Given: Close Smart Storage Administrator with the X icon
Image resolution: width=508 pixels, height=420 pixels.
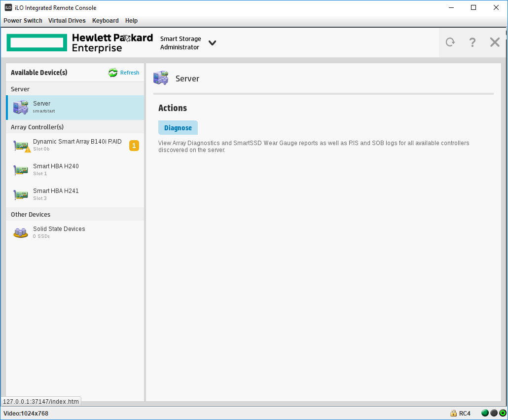Looking at the screenshot, I should coord(495,42).
